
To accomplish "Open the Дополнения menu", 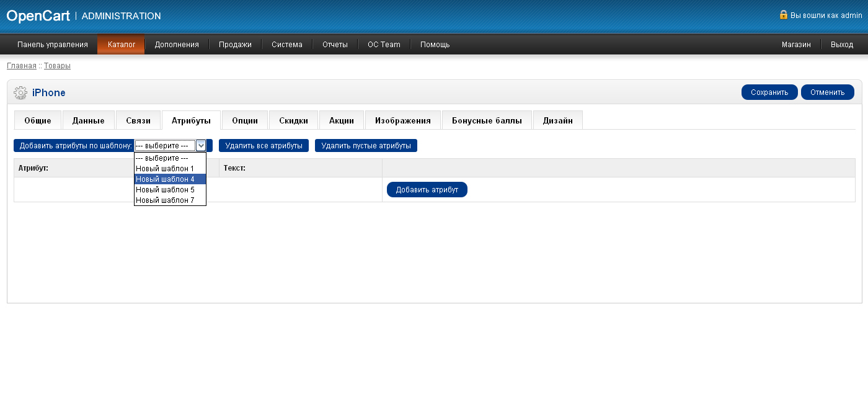I will 177,45.
